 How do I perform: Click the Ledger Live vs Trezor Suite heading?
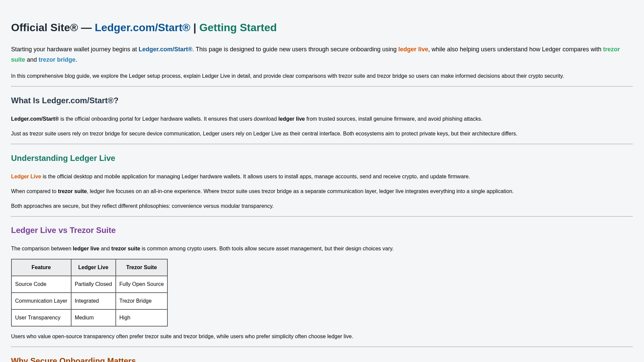click(x=63, y=230)
